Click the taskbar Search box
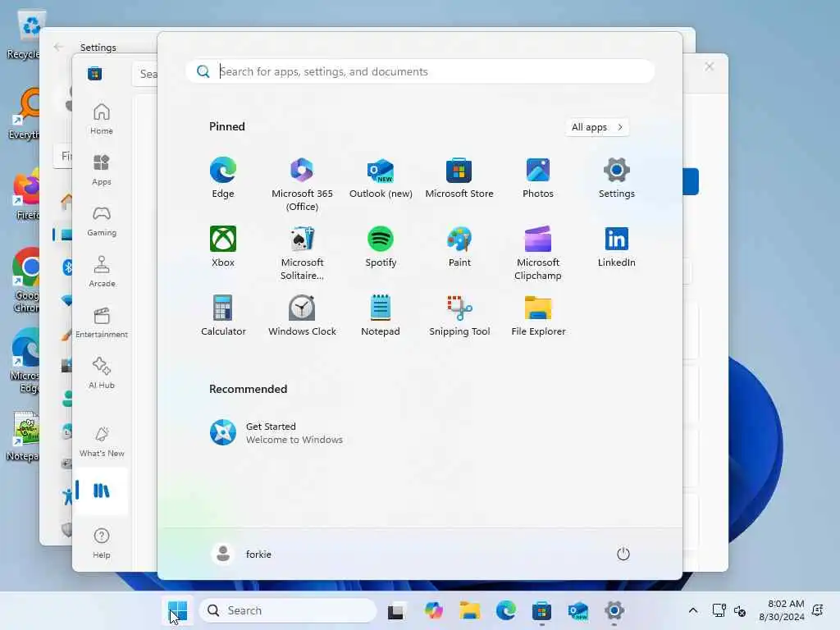 point(288,610)
